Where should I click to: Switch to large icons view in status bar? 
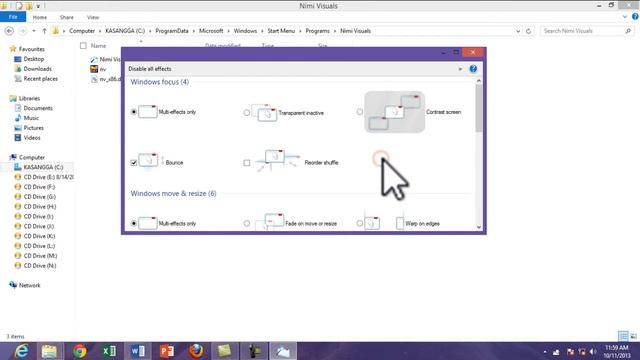[x=633, y=336]
